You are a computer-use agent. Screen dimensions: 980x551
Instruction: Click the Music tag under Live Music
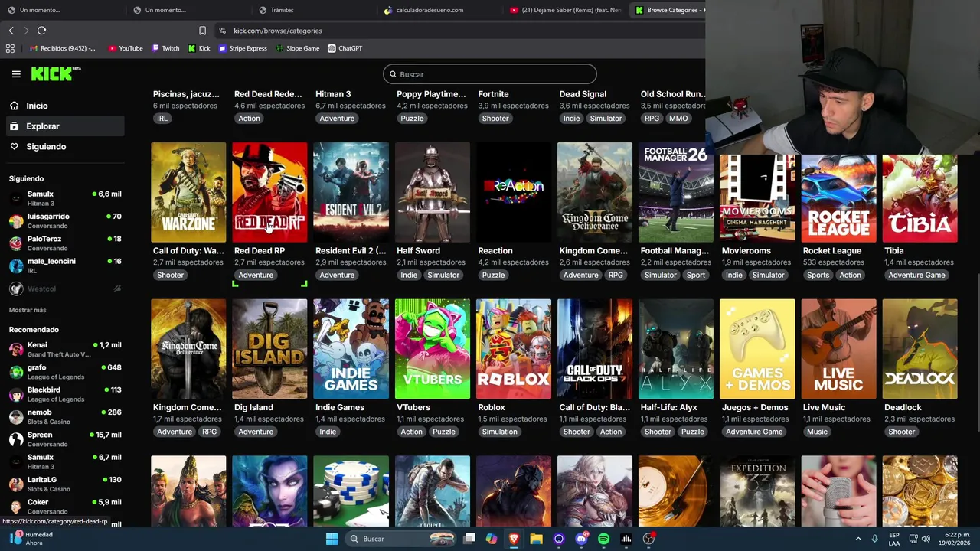(x=817, y=432)
